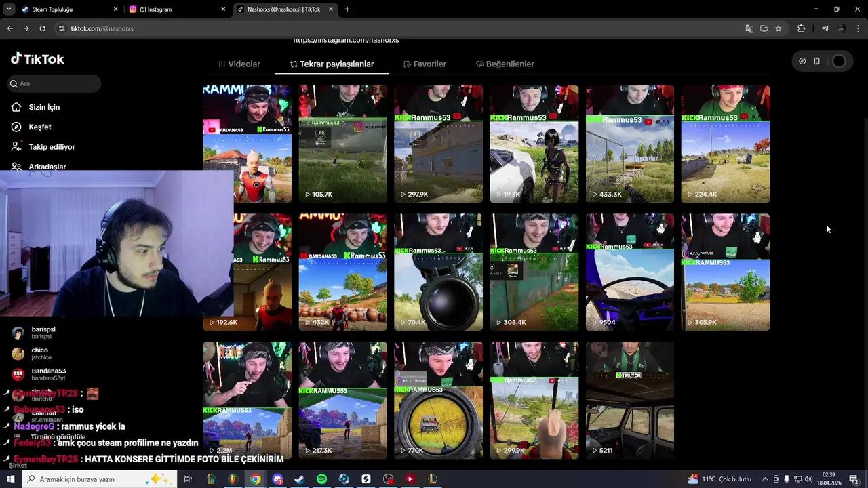Click the Windows taskbar search box
868x488 pixels.
tap(100, 479)
